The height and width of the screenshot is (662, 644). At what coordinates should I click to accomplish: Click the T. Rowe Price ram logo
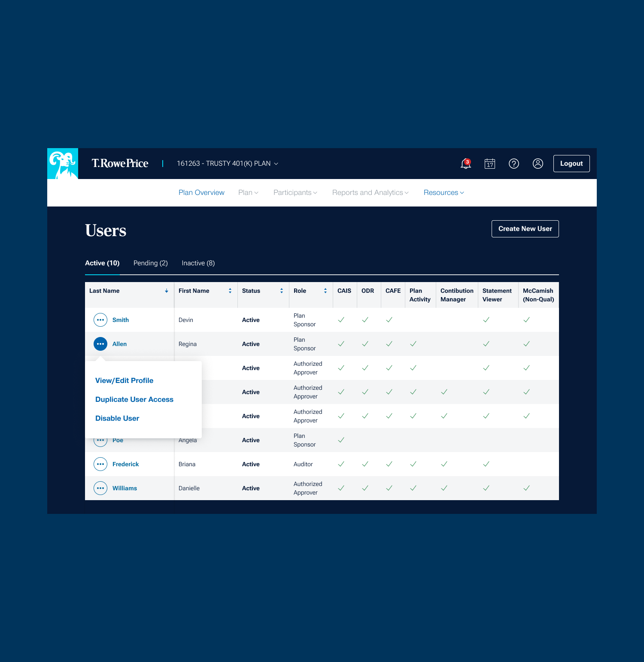pyautogui.click(x=63, y=164)
